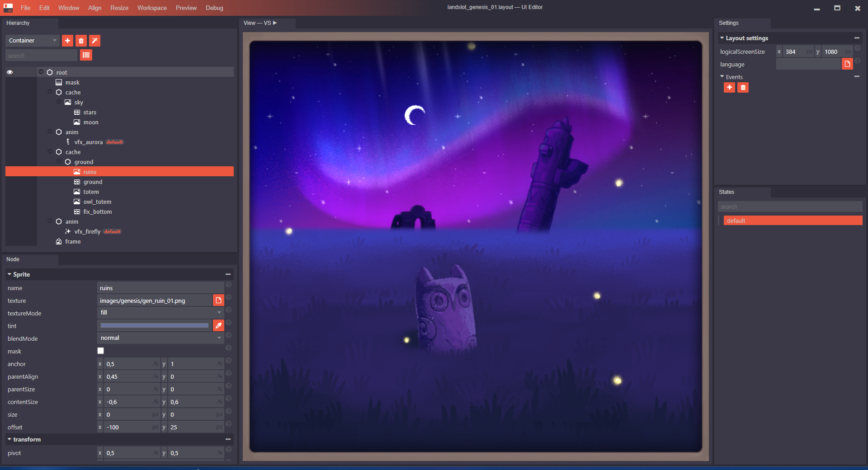Click the list view icon beside hierarchy search
The height and width of the screenshot is (470, 868).
86,55
